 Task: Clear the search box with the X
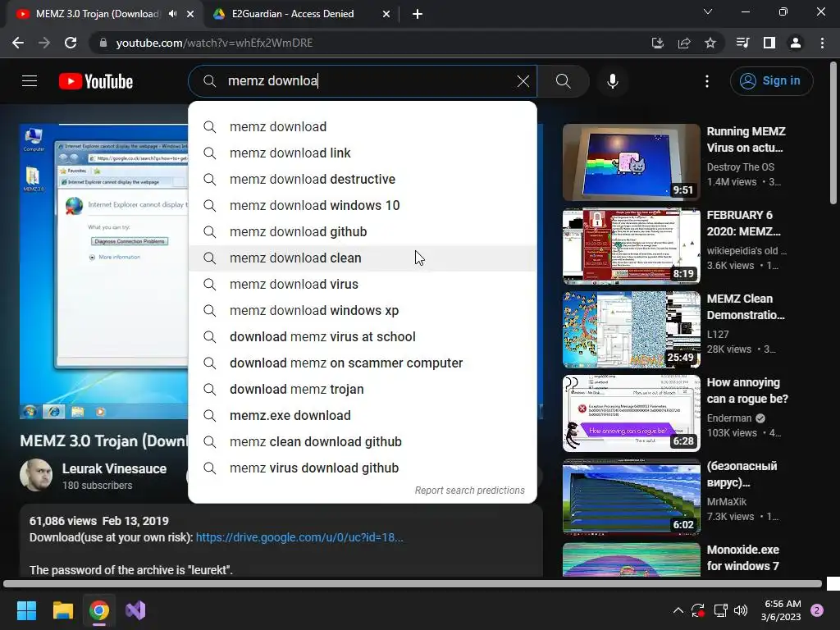(x=523, y=81)
